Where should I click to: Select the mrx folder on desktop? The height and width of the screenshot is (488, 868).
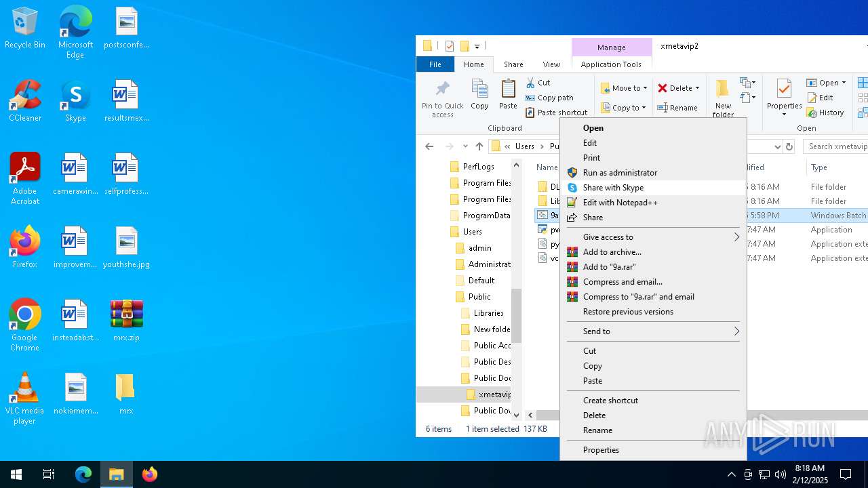(x=126, y=394)
